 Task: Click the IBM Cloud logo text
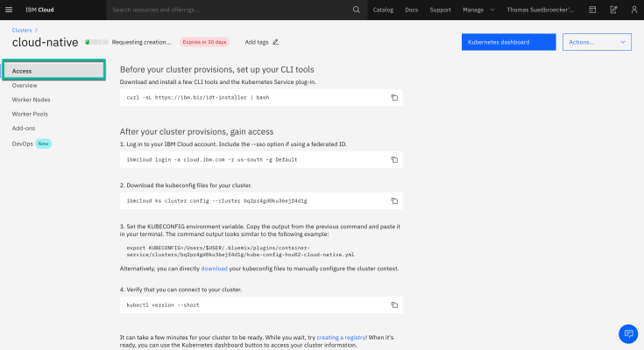pos(39,10)
